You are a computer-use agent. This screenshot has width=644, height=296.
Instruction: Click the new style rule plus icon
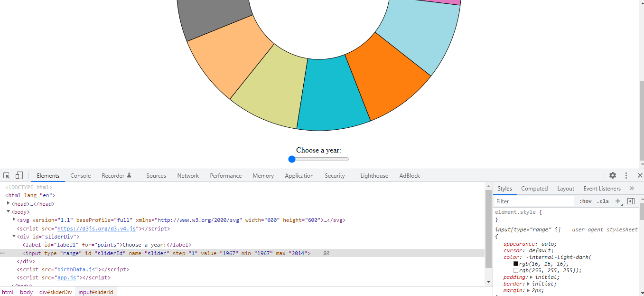(618, 201)
